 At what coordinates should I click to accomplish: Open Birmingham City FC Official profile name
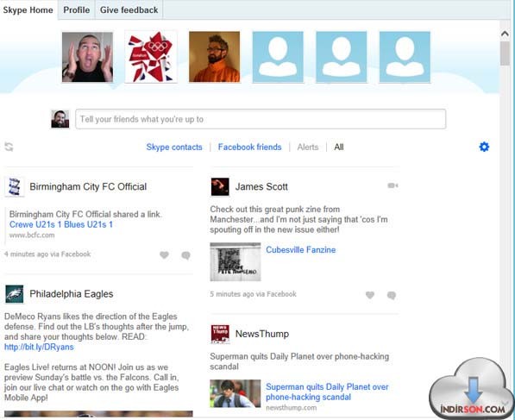coord(88,187)
